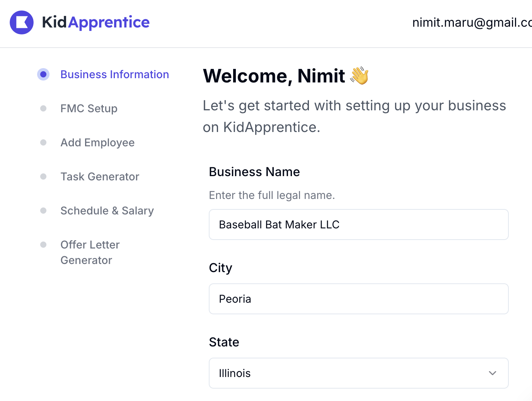Image resolution: width=532 pixels, height=401 pixels.
Task: Click the Add Employee step bullet dot
Action: [x=43, y=142]
